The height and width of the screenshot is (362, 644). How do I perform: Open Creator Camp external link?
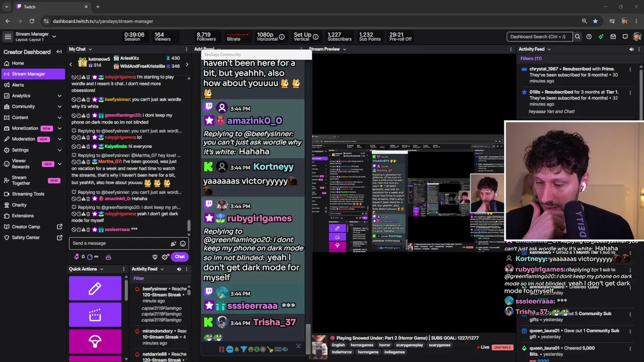point(59,227)
